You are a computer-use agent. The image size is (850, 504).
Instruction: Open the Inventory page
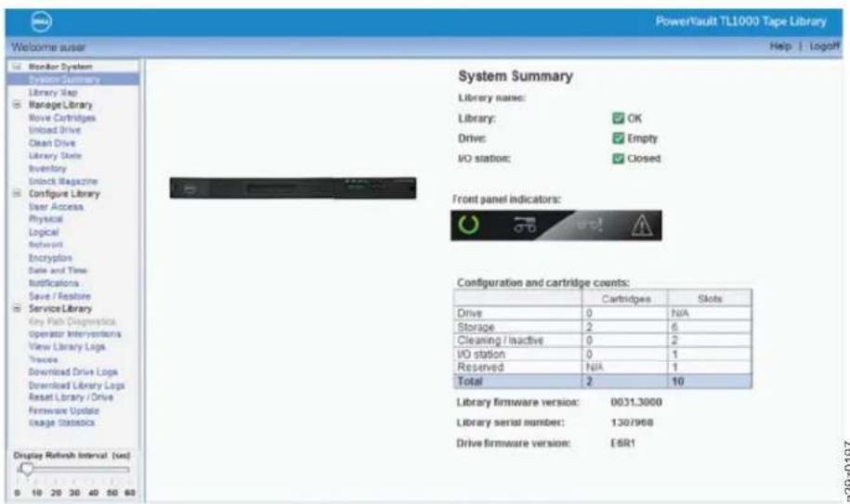point(47,168)
